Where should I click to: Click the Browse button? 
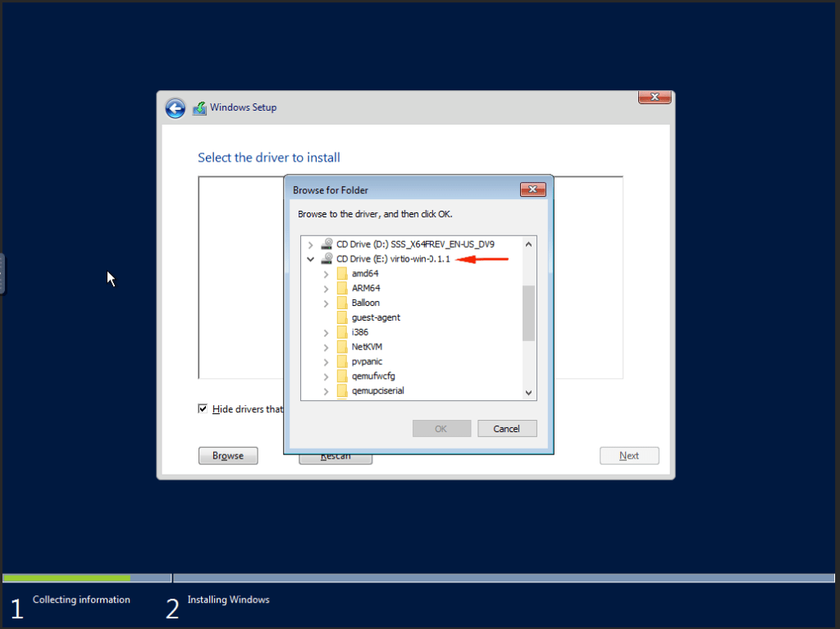(227, 455)
